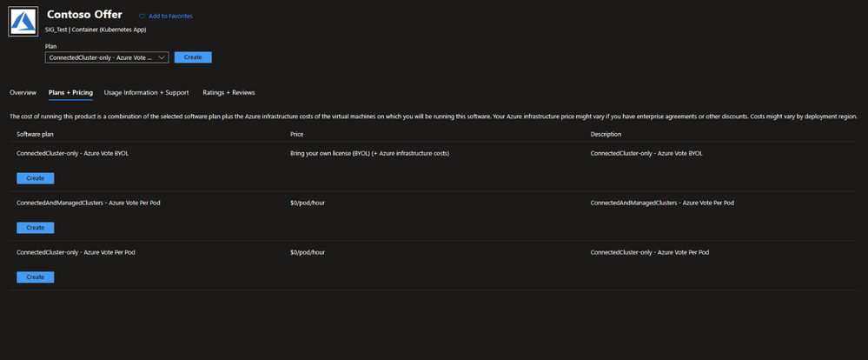Click the Contoso Offer title
868x360 pixels.
[x=84, y=15]
